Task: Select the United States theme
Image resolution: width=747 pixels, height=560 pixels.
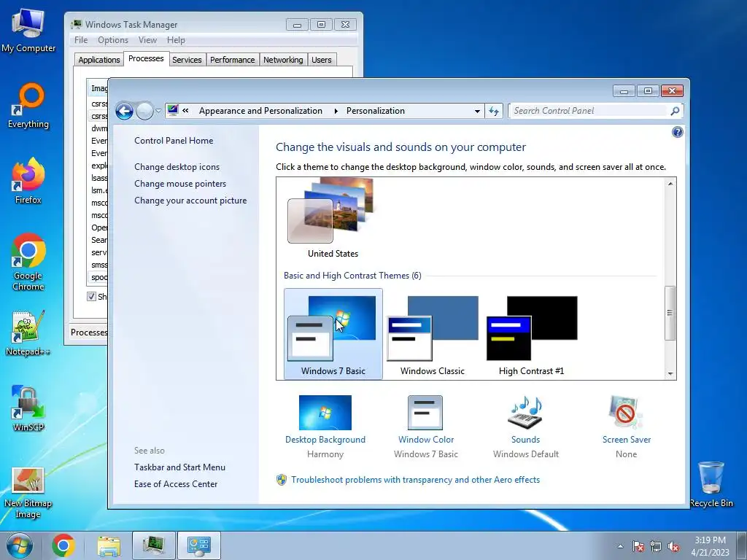Action: click(333, 218)
